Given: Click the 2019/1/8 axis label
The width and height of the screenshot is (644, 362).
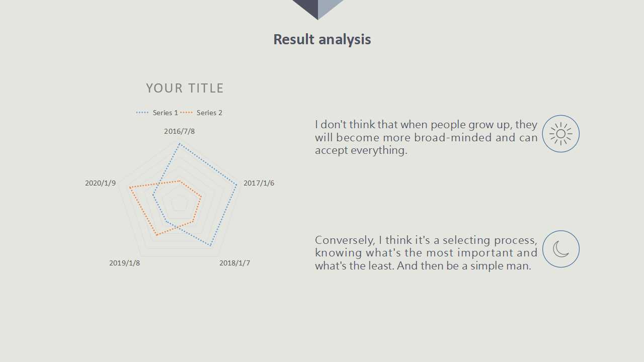Looking at the screenshot, I should [124, 263].
